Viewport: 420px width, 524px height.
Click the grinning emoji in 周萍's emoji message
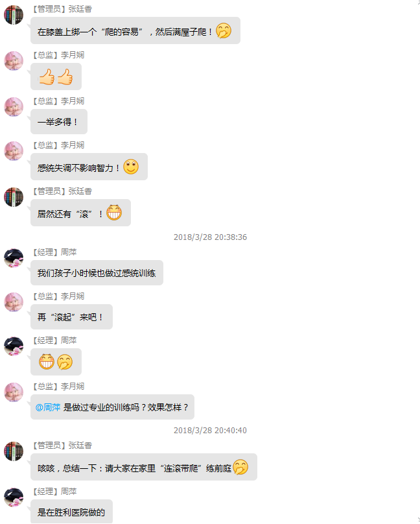point(47,362)
